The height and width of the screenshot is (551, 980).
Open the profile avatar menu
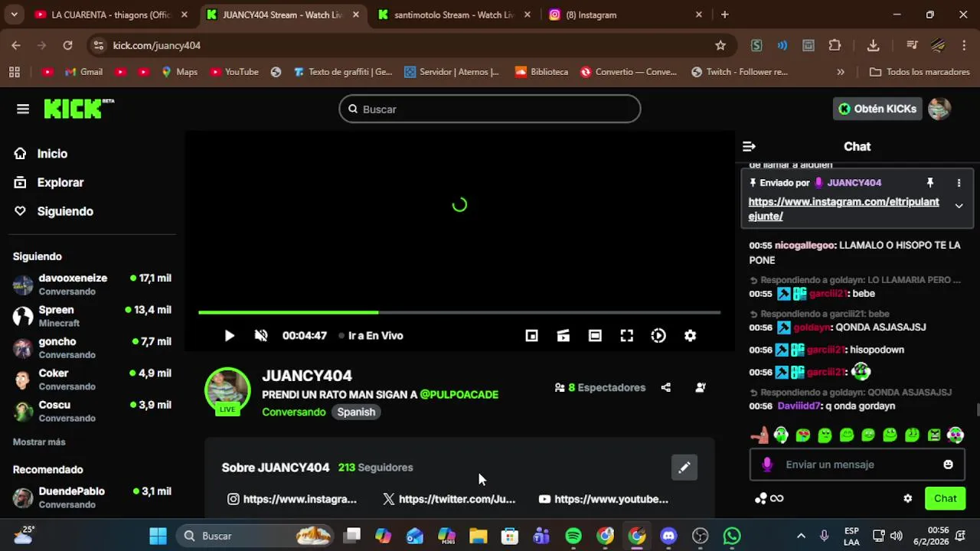939,109
